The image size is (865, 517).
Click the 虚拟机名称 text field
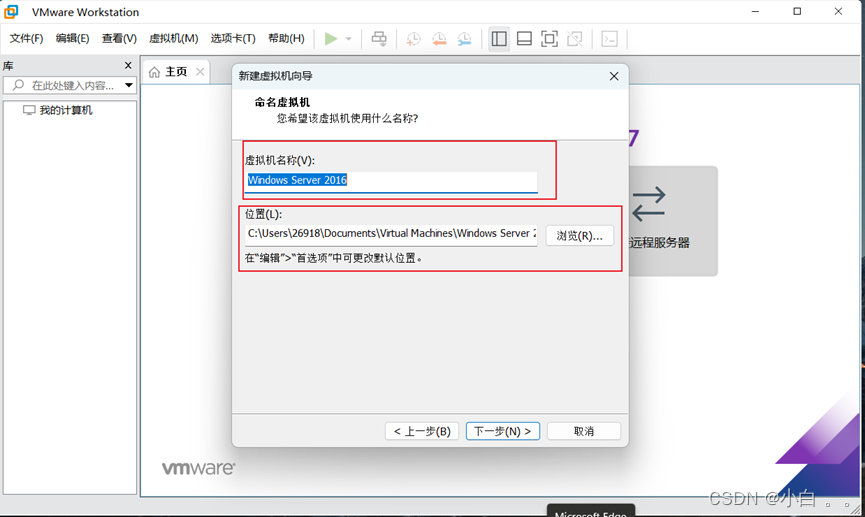tap(391, 181)
